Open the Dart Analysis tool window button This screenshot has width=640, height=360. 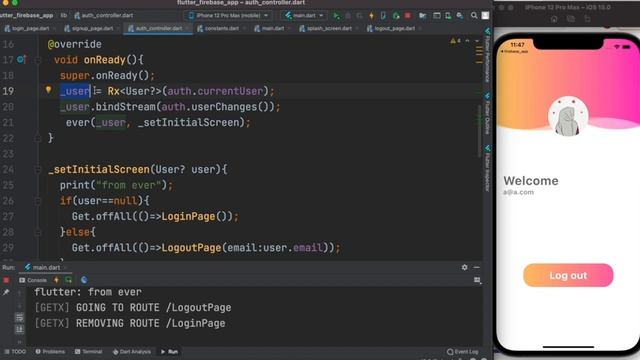pyautogui.click(x=132, y=351)
